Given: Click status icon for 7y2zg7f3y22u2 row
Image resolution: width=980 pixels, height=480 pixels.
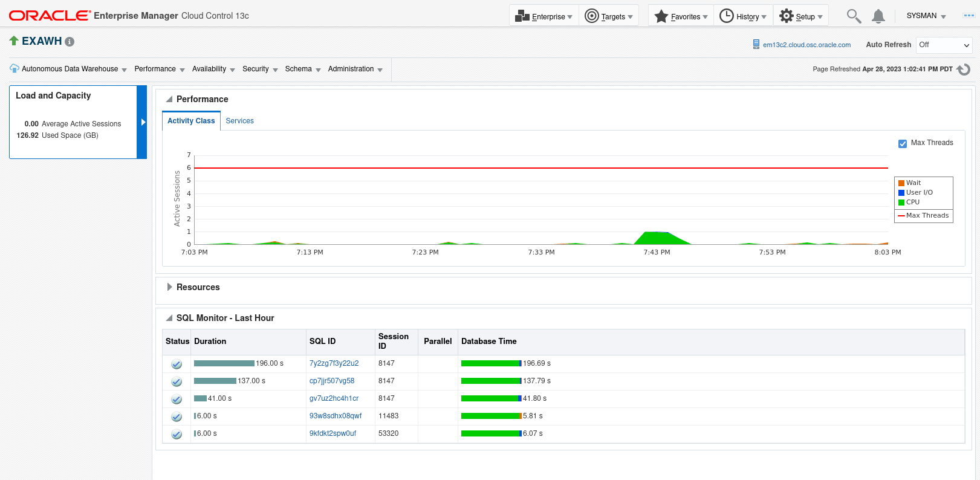Looking at the screenshot, I should [177, 364].
